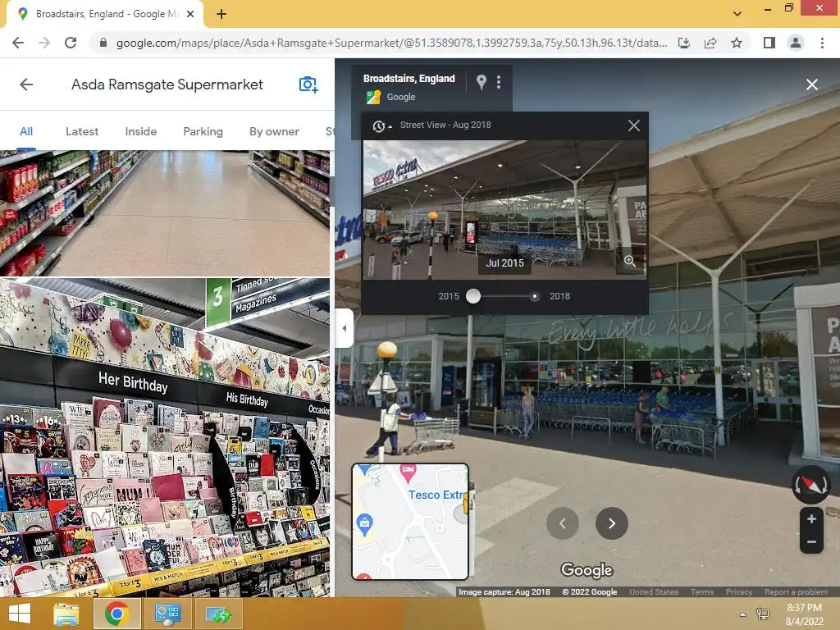The height and width of the screenshot is (630, 840).
Task: Open the green sync app in taskbar
Action: coord(219,614)
